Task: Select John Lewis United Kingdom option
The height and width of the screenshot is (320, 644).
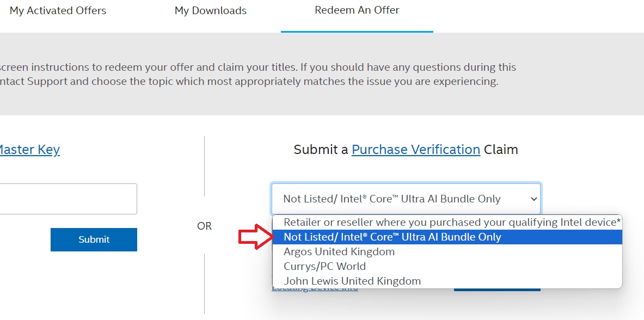Action: [351, 281]
